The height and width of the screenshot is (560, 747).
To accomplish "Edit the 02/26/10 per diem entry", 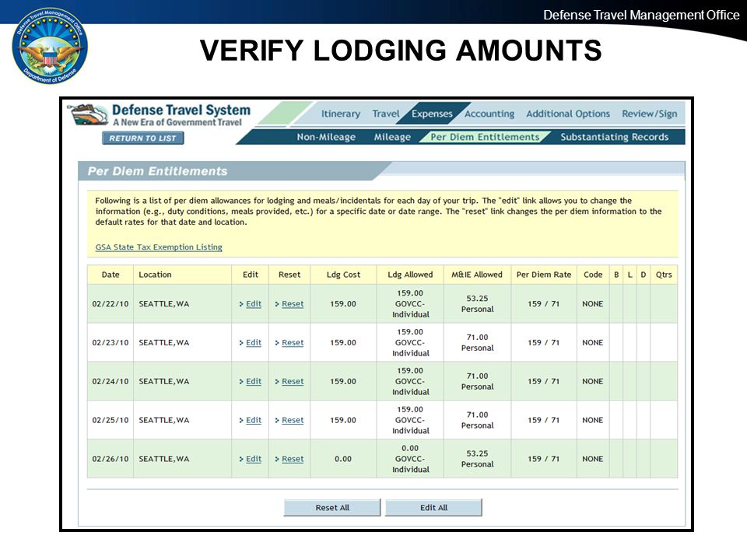I will tap(254, 459).
